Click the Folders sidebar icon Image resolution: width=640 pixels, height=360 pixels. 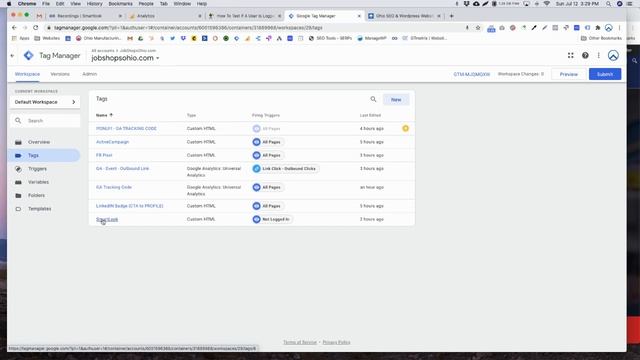pyautogui.click(x=18, y=196)
